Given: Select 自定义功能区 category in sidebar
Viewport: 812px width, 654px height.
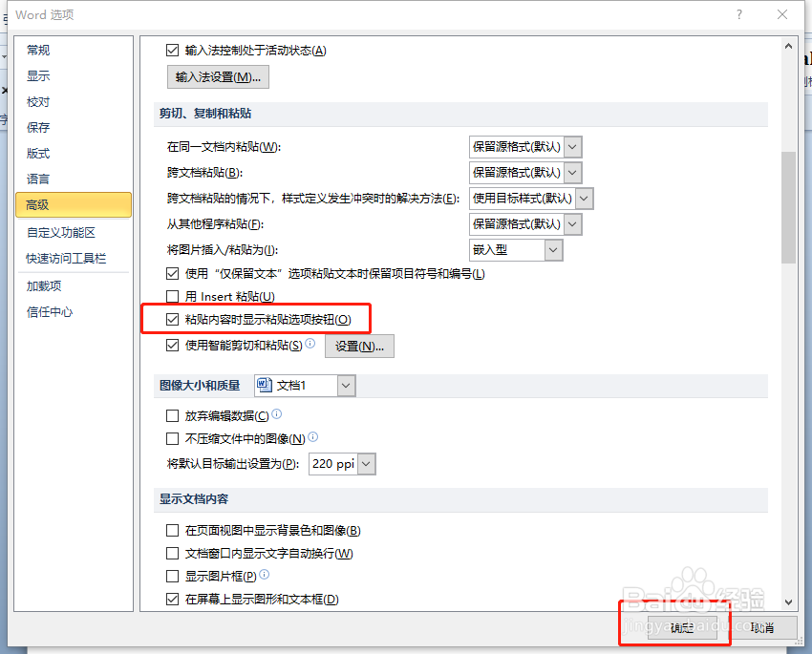Looking at the screenshot, I should [74, 233].
